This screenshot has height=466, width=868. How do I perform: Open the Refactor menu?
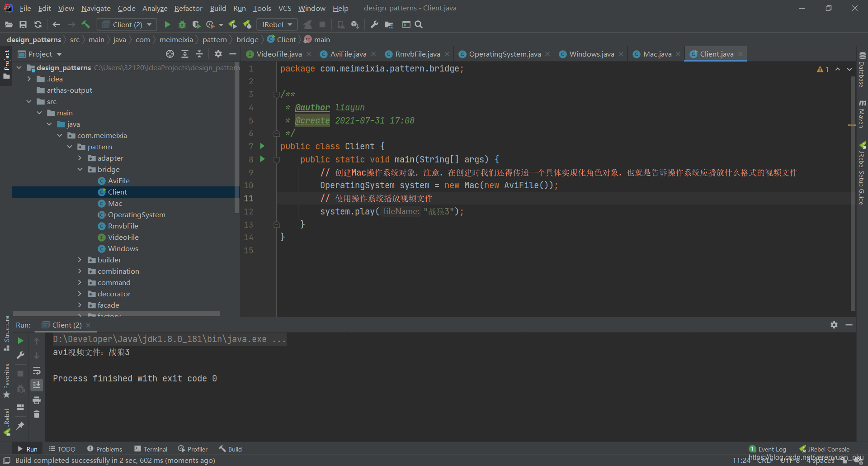188,8
